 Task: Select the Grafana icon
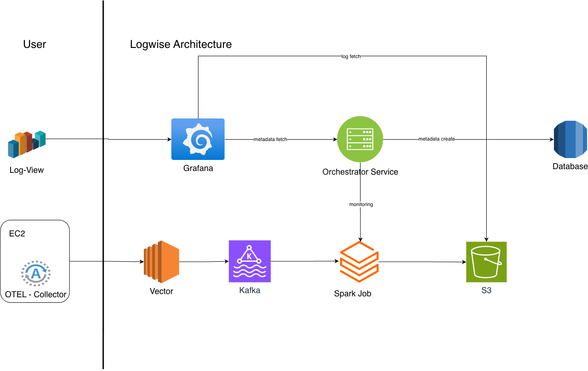point(198,139)
